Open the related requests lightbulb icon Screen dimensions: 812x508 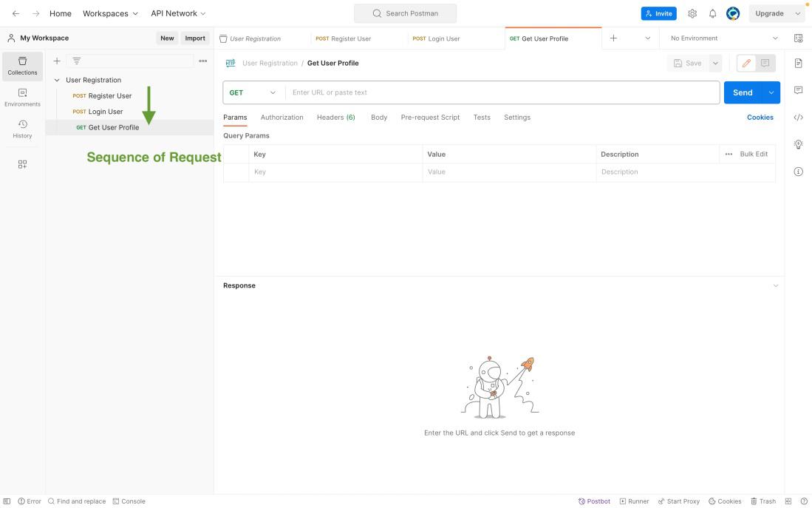[798, 144]
